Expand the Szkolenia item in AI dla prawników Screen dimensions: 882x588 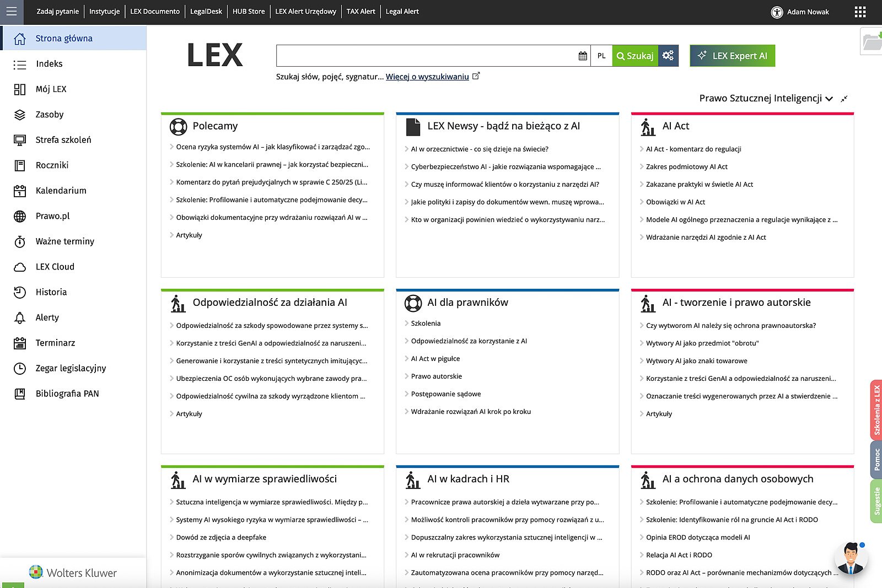[426, 323]
